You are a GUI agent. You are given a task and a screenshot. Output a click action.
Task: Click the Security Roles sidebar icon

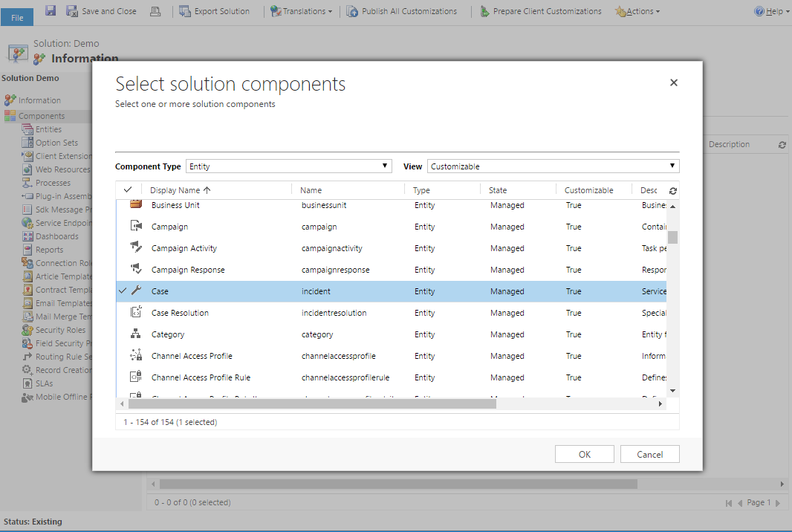27,330
